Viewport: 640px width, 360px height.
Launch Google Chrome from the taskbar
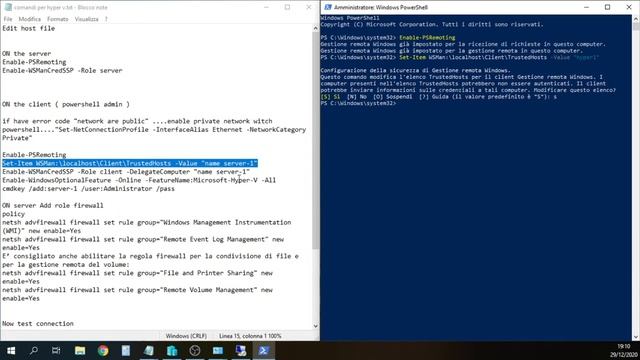(x=103, y=351)
